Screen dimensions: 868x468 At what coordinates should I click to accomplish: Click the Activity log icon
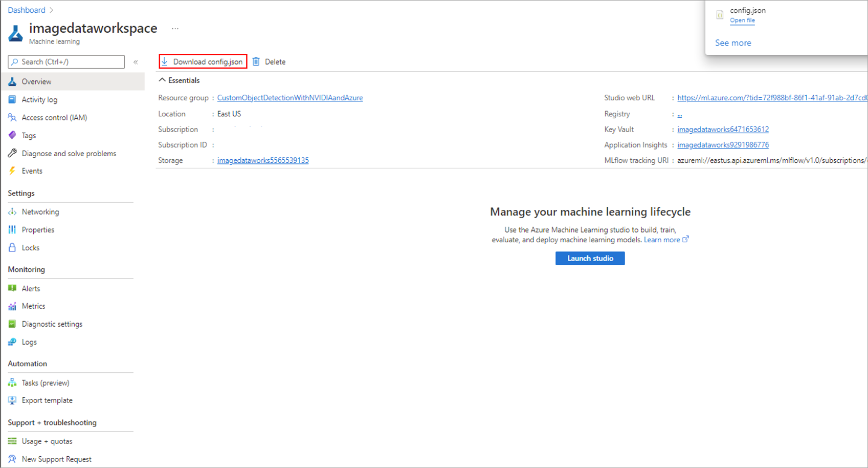coord(12,99)
